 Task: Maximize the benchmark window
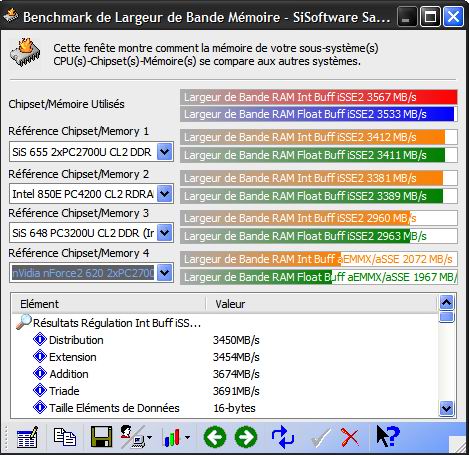(430, 17)
